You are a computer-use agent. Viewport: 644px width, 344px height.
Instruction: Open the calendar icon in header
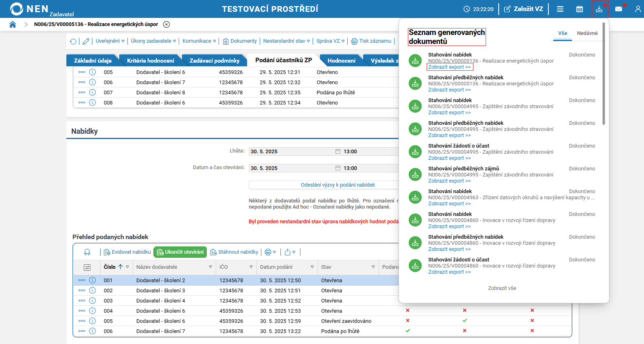click(579, 9)
